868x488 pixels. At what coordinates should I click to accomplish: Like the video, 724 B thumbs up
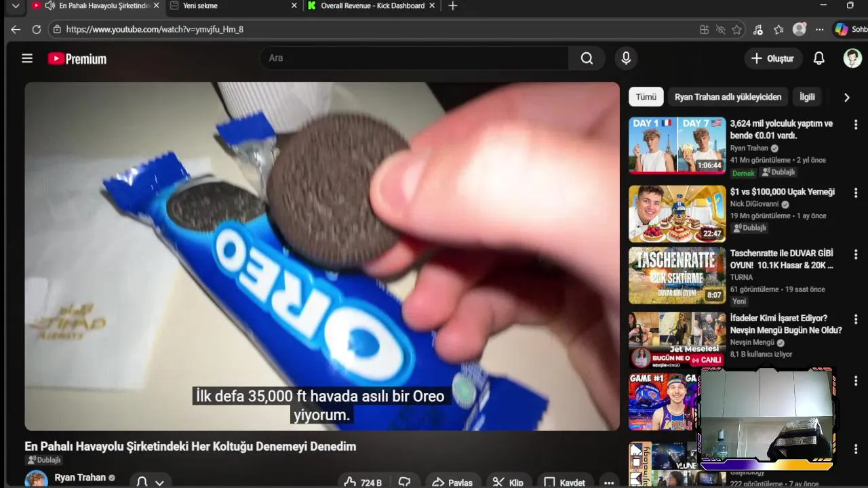[363, 482]
